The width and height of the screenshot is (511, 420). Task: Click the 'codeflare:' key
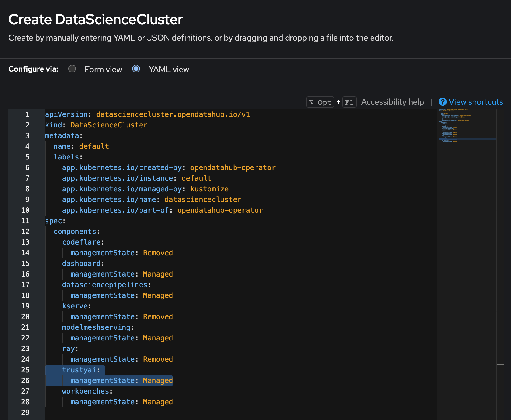click(x=83, y=242)
